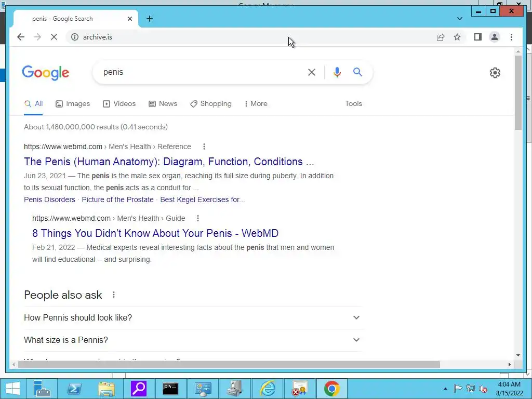Switch to the News tab
The image size is (532, 399).
click(x=163, y=104)
